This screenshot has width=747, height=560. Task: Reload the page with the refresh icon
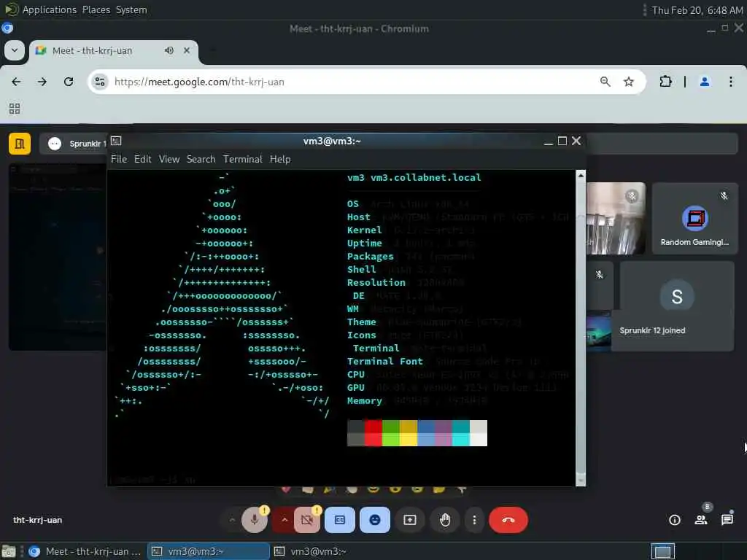[x=69, y=82]
